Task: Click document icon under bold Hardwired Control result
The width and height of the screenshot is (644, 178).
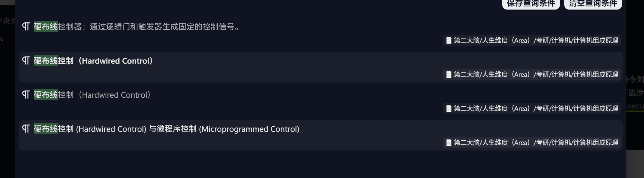Action: coord(449,74)
